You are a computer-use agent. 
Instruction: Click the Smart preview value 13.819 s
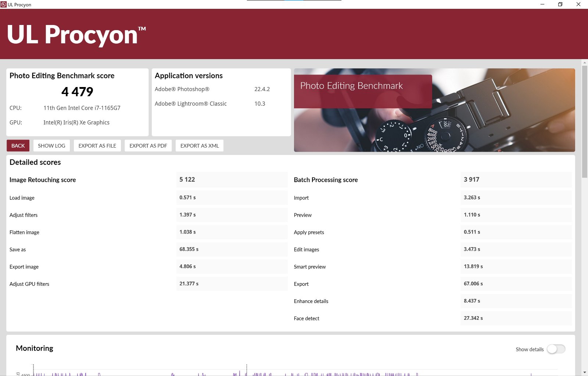coord(473,267)
